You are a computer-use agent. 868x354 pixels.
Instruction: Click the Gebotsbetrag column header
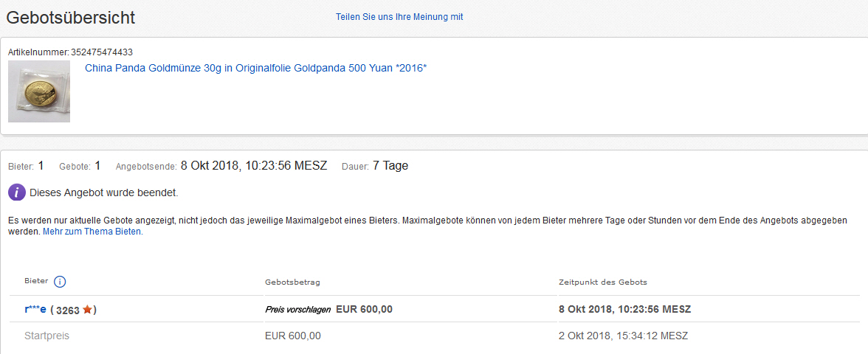[293, 282]
